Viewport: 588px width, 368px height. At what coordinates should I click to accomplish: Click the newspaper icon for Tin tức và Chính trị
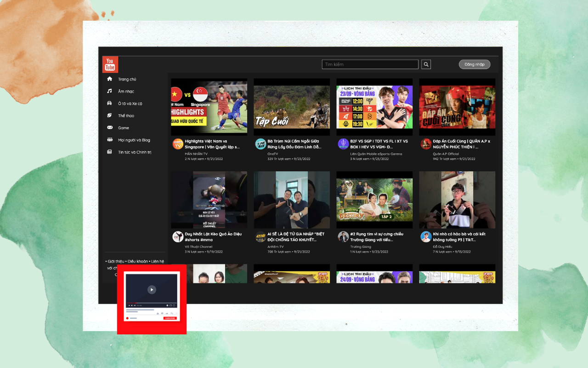[110, 152]
